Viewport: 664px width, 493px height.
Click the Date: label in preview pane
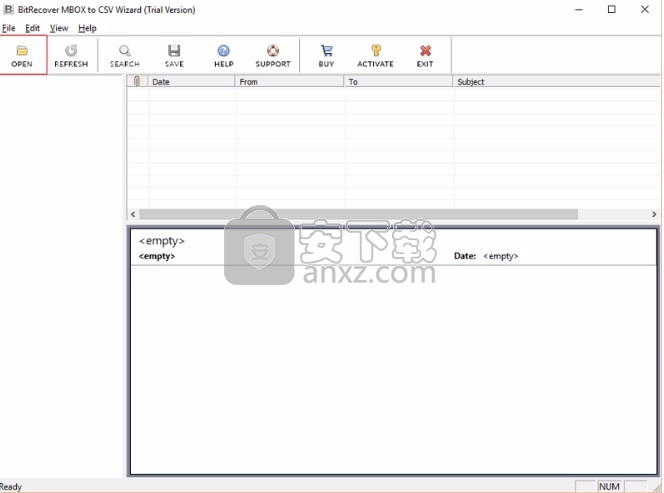pyautogui.click(x=465, y=256)
